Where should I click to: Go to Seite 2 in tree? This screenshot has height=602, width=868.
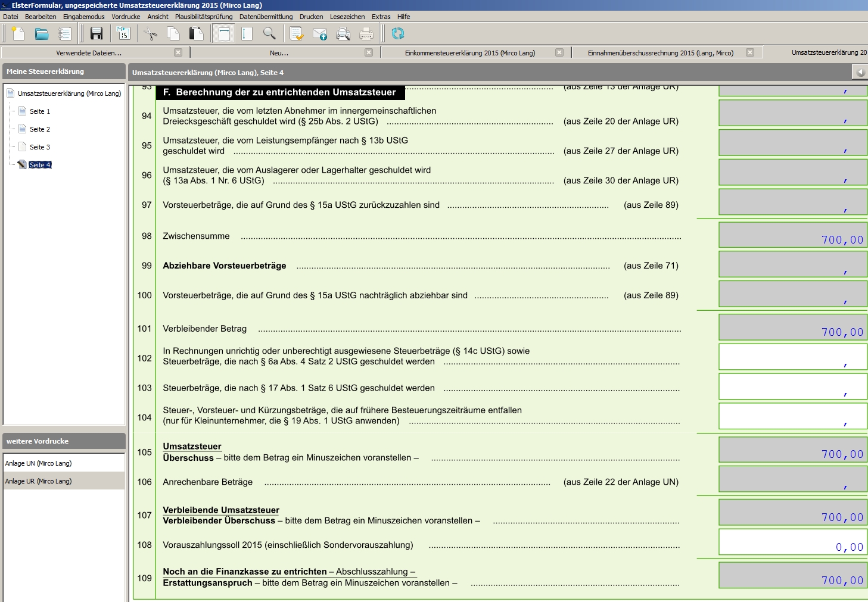pyautogui.click(x=40, y=129)
